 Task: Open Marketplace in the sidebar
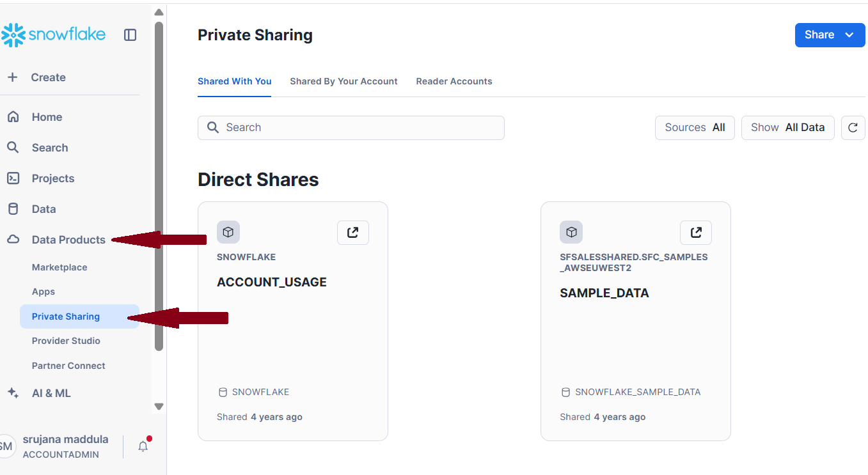point(59,267)
